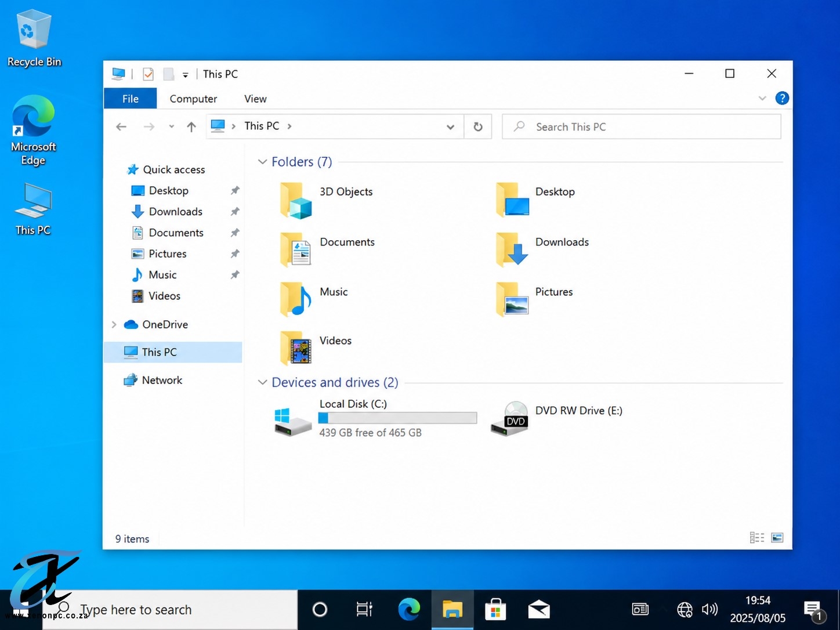Select This PC in navigation pane
Screen dimensions: 840x630
click(x=173, y=352)
